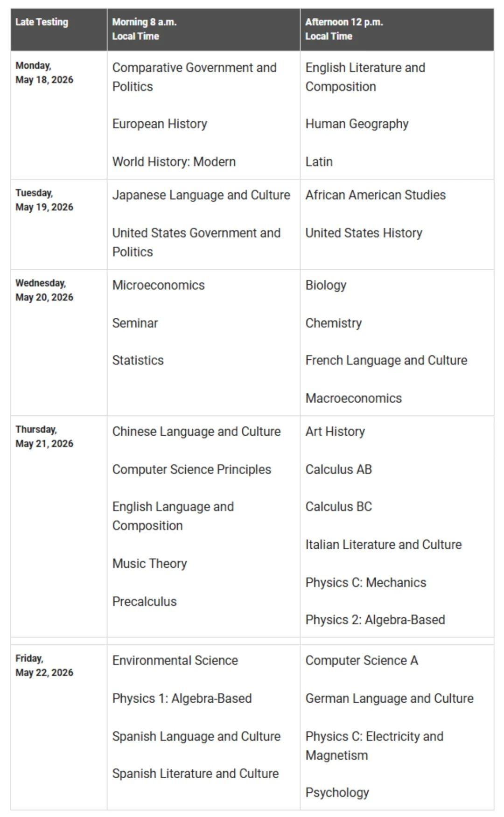Click Japanese Language and Culture exam

point(201,195)
